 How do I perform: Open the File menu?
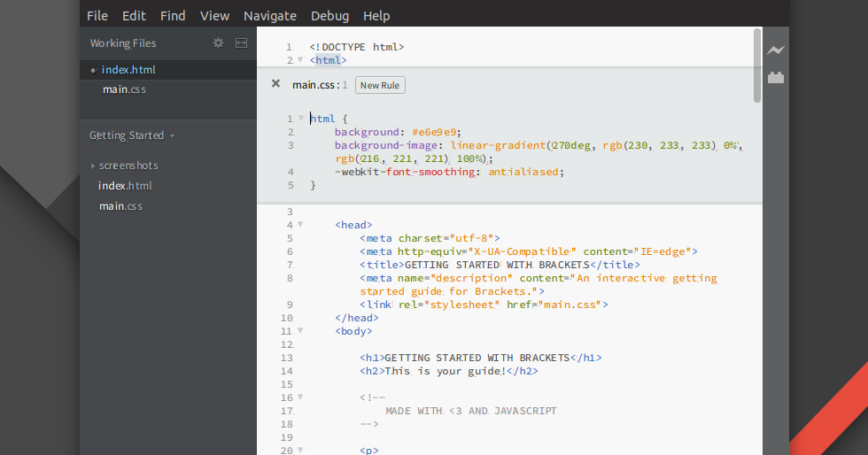97,16
